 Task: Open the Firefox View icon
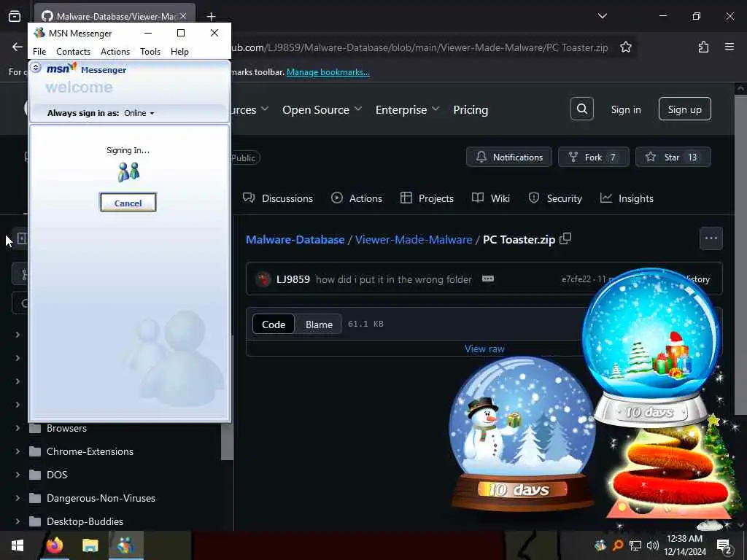pos(15,16)
